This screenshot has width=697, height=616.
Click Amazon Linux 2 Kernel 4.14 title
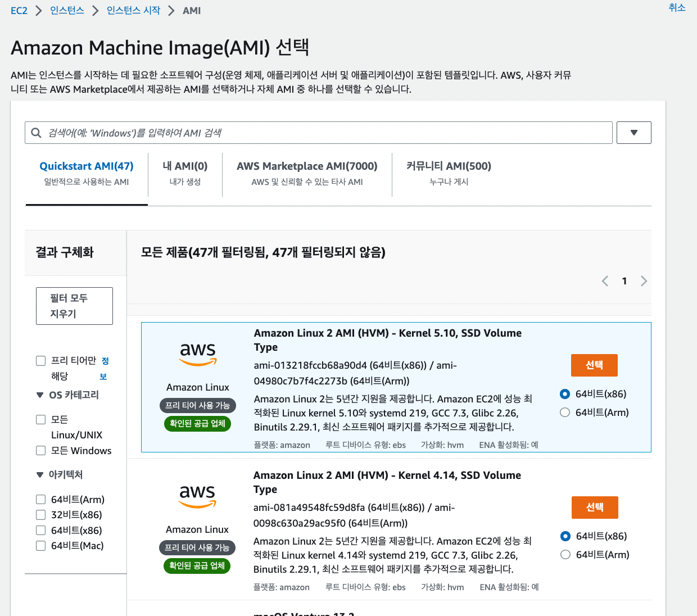[x=387, y=482]
